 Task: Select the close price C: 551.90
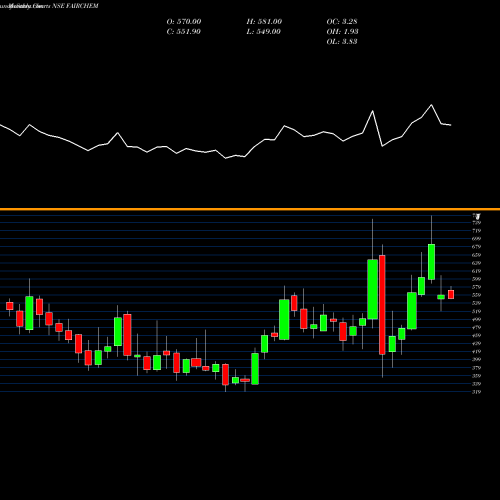click(183, 31)
